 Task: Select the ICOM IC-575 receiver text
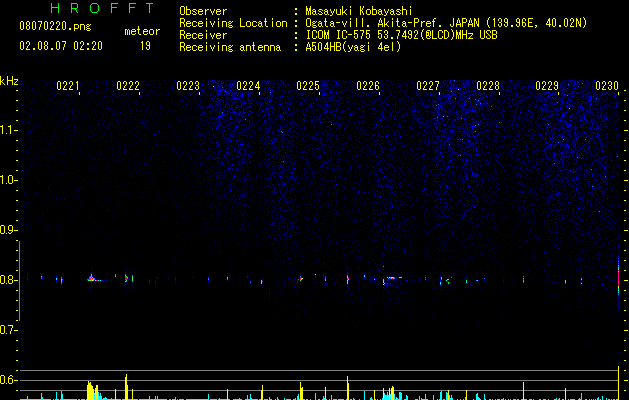(x=401, y=35)
